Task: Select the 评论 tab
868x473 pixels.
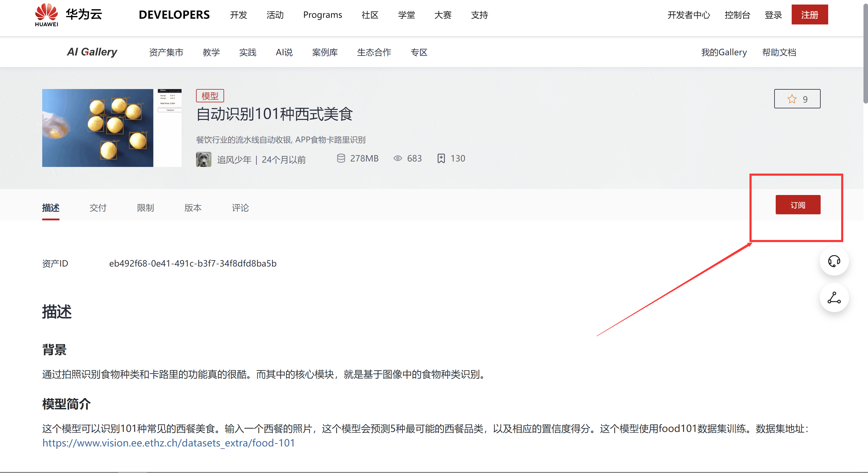Action: point(240,208)
